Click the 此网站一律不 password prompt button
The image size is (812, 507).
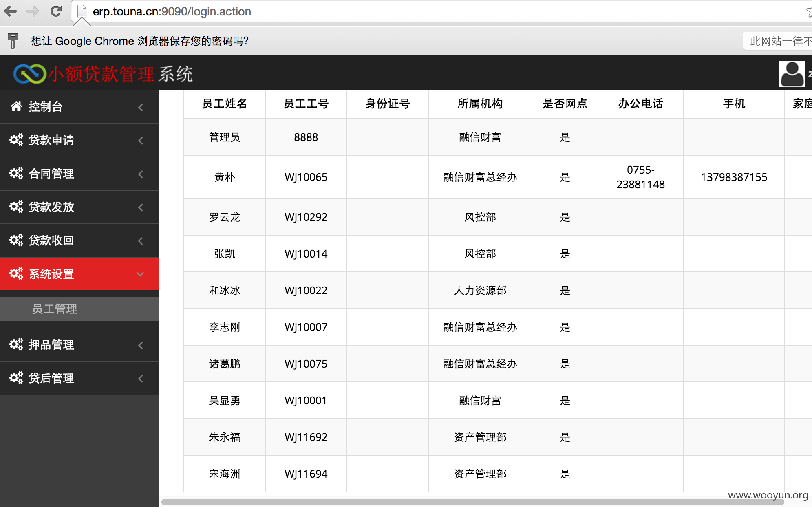778,41
